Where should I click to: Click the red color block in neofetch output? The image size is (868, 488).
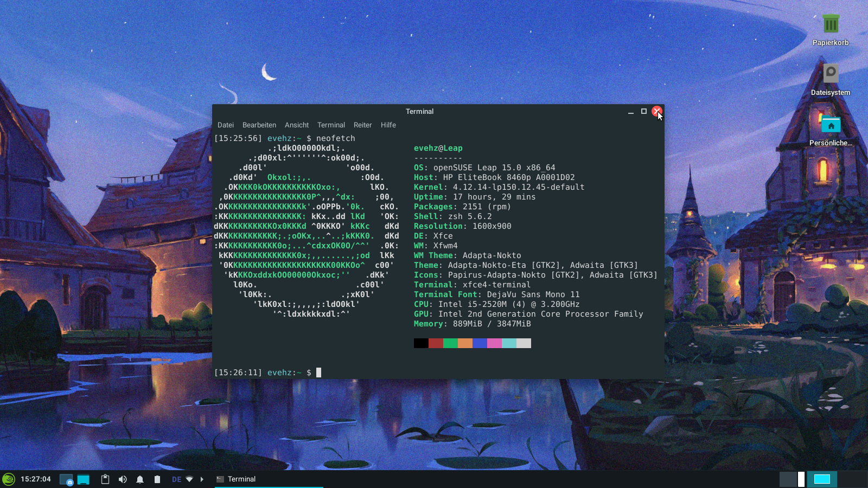tap(436, 343)
